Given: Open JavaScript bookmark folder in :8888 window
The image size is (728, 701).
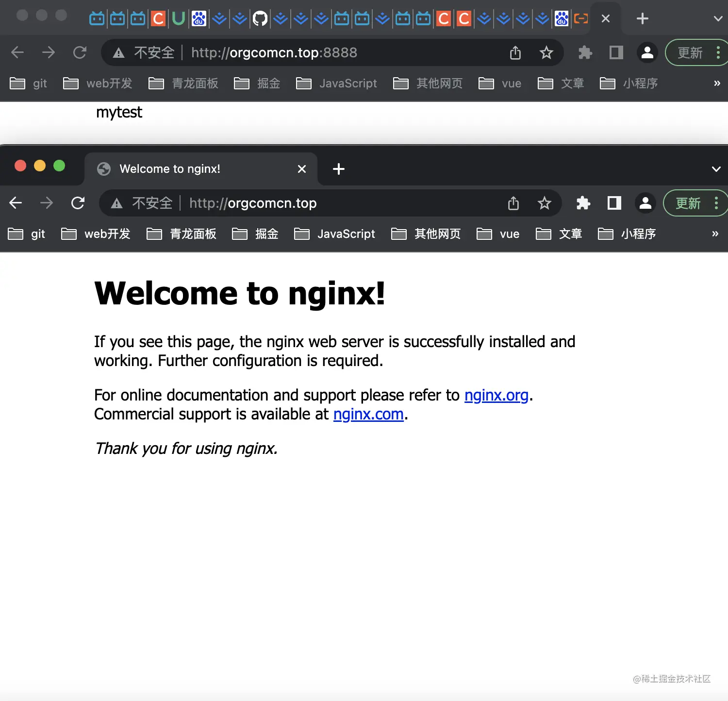Looking at the screenshot, I should [336, 83].
